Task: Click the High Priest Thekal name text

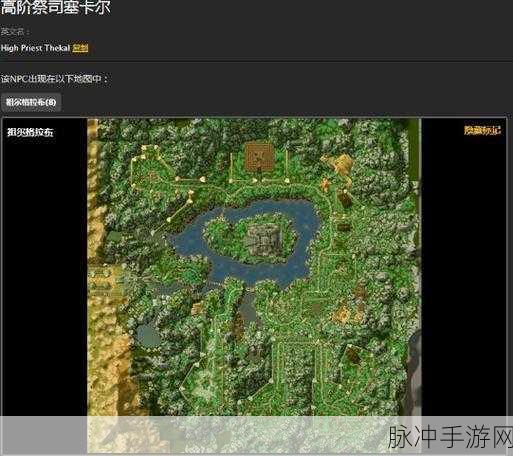Action: (35, 48)
